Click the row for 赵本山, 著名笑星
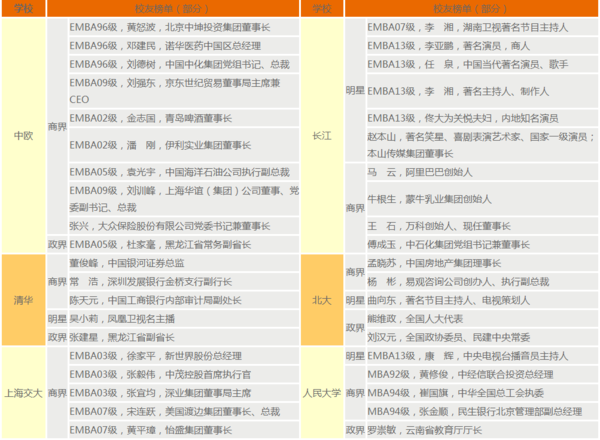The image size is (600, 440). (482, 145)
